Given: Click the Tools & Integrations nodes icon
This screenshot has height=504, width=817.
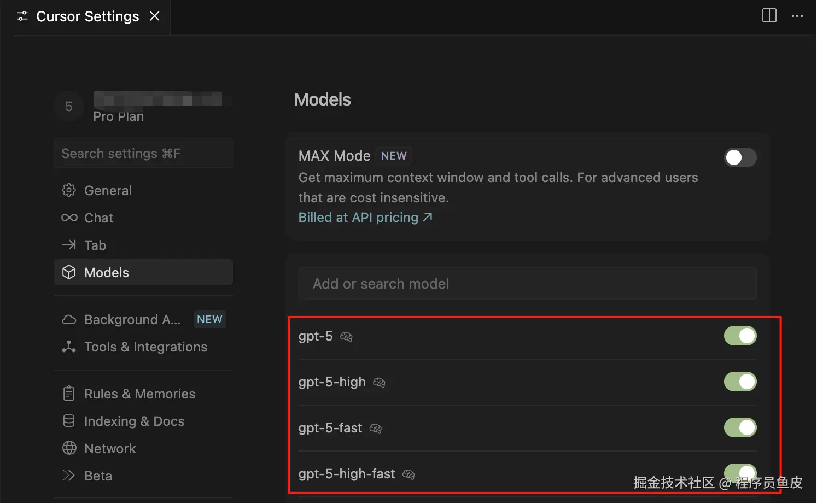Looking at the screenshot, I should pos(69,347).
